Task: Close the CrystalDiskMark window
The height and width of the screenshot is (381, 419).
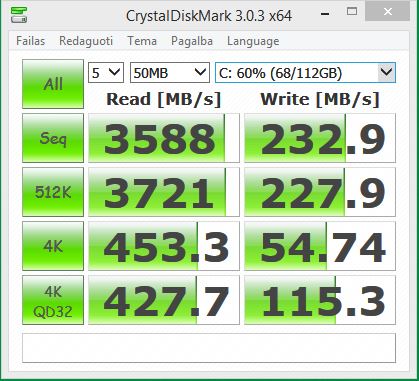Action: point(388,11)
